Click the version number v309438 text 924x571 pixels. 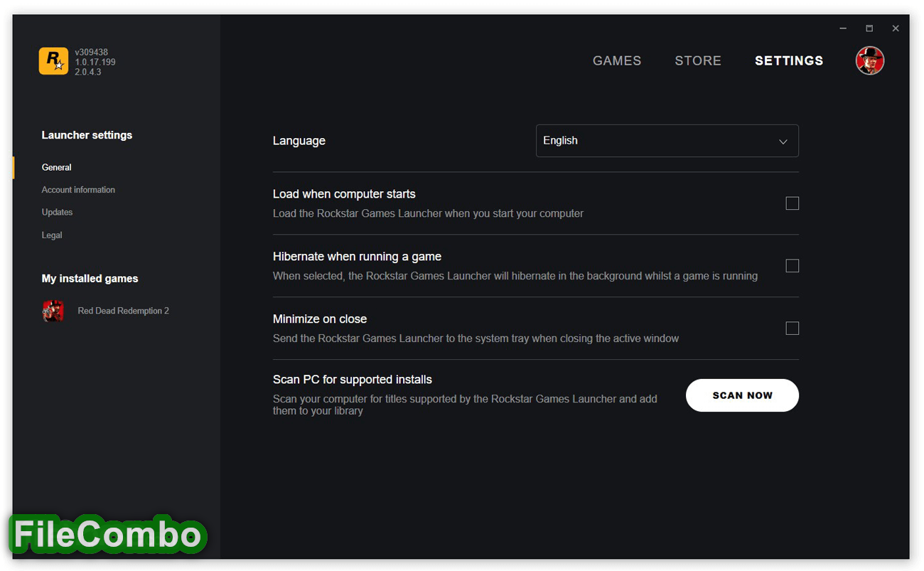point(92,53)
